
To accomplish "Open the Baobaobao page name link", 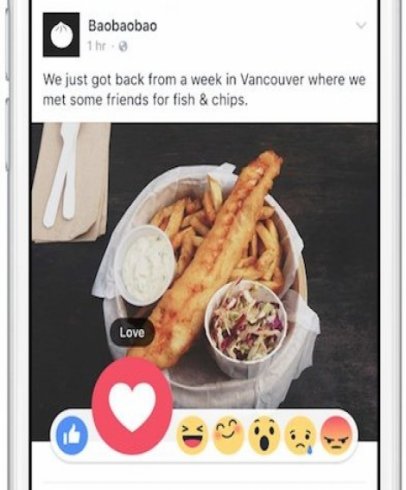I will [x=122, y=26].
